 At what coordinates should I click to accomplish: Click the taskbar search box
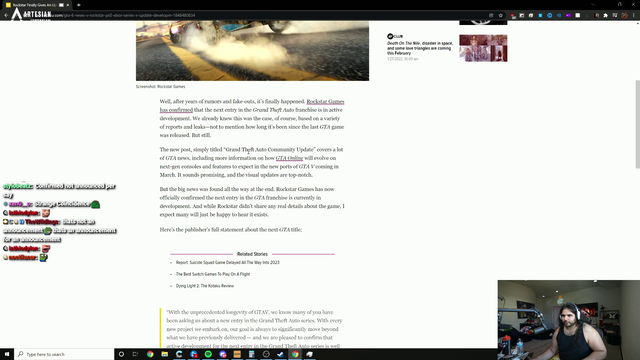tap(64, 354)
